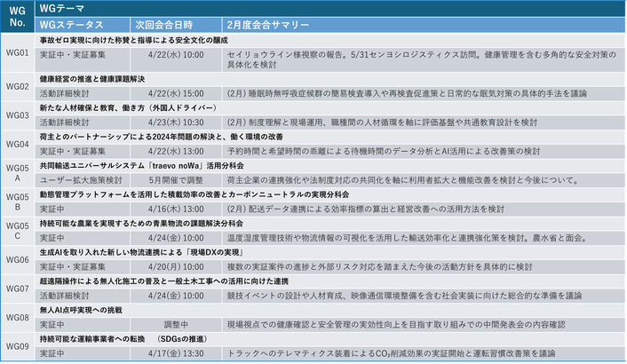This screenshot has width=627, height=364.
Task: Click theme starting '超遠隔操作による無人化施工'
Action: pos(164,281)
